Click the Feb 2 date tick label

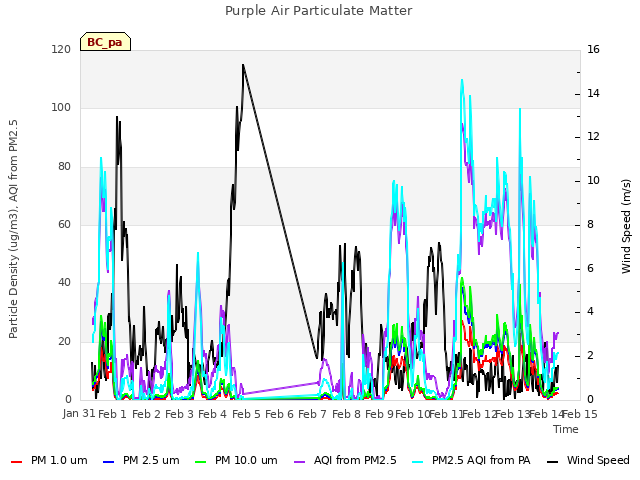(147, 414)
